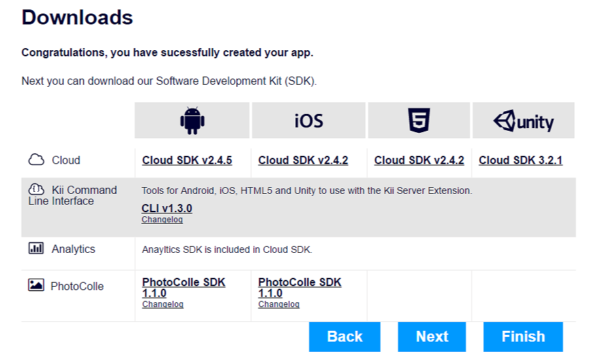Click the 'Congratulations, you have sucessfully created' text
The height and width of the screenshot is (364, 602).
tap(168, 53)
